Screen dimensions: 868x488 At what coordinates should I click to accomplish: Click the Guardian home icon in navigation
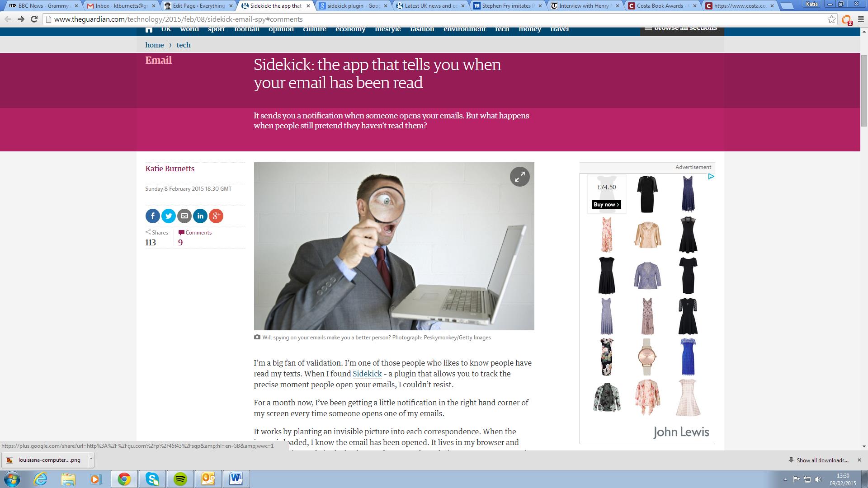(149, 29)
